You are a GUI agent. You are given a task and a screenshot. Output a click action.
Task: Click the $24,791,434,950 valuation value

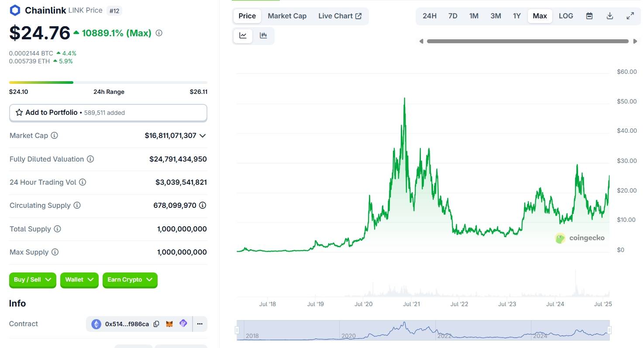point(178,159)
